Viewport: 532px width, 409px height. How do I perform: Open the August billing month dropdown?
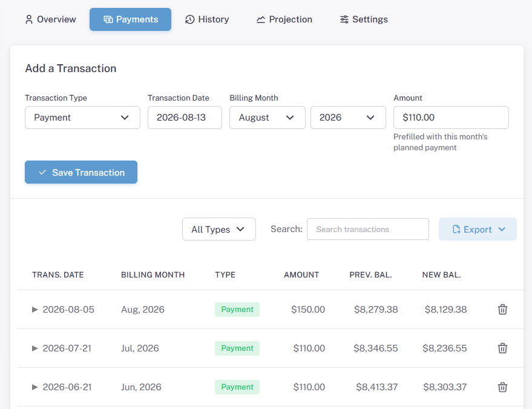[x=268, y=118]
